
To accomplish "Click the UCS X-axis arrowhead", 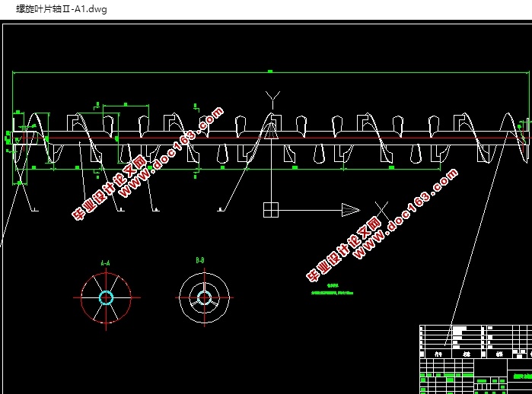I will pyautogui.click(x=351, y=210).
